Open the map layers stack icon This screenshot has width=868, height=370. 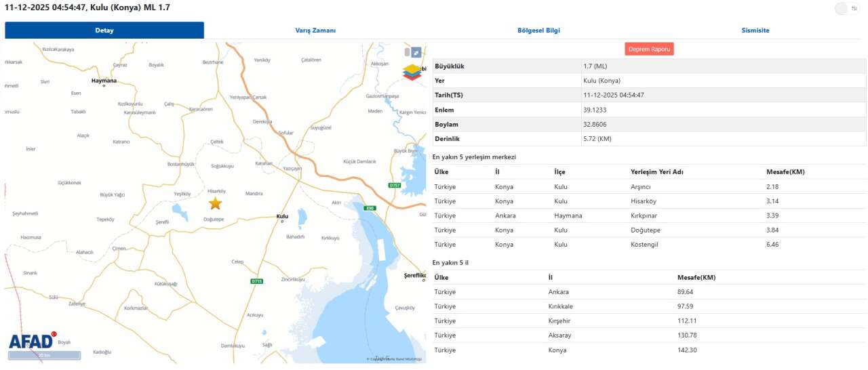412,72
